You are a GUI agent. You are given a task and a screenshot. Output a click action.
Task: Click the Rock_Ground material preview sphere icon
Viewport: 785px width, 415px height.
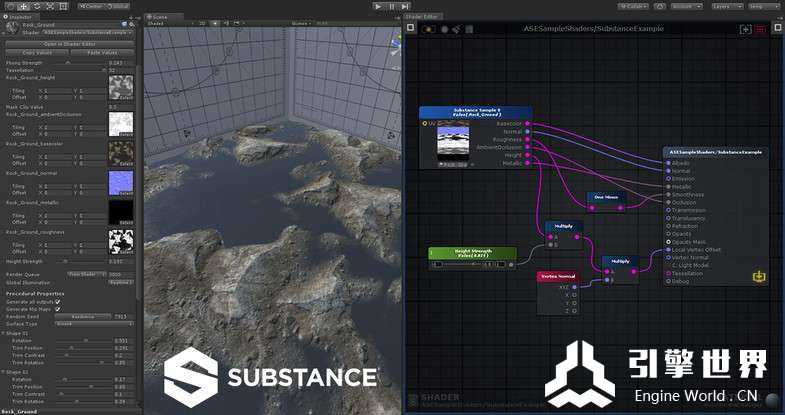click(x=13, y=28)
